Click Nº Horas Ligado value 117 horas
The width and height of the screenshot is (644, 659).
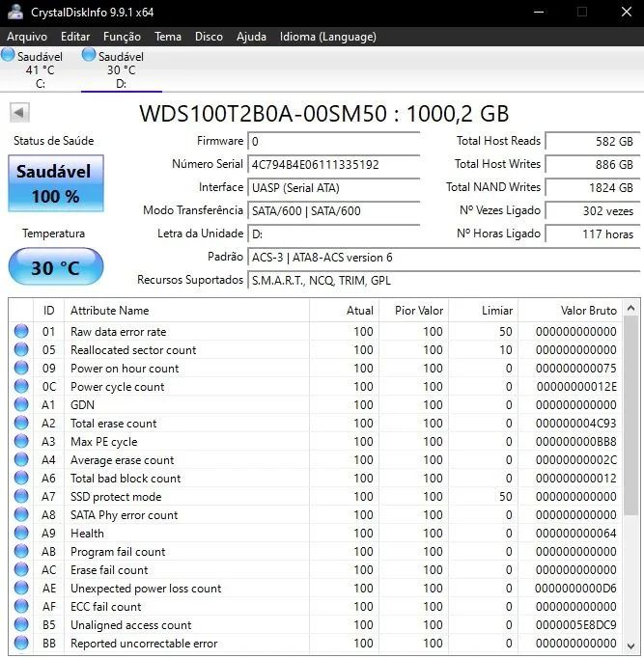pyautogui.click(x=593, y=233)
